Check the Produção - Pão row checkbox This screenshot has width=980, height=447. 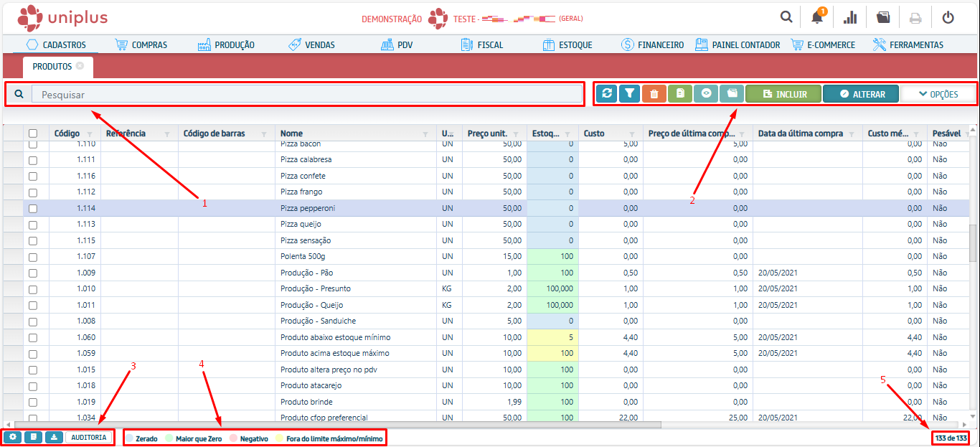coord(33,273)
